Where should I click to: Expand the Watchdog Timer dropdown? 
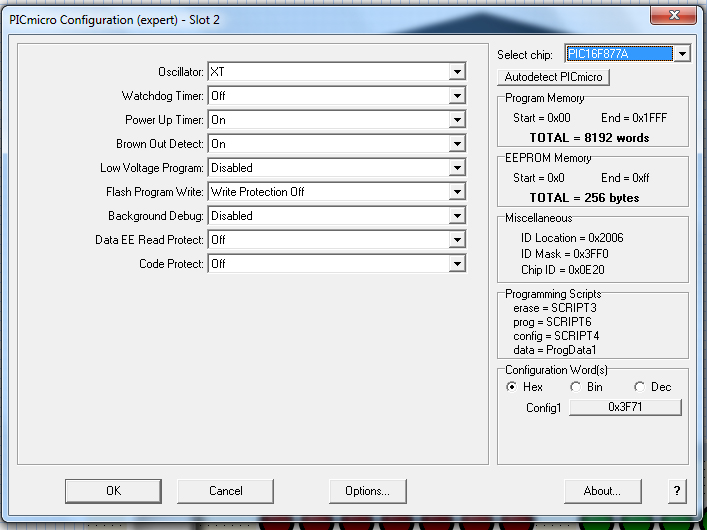tap(337, 96)
